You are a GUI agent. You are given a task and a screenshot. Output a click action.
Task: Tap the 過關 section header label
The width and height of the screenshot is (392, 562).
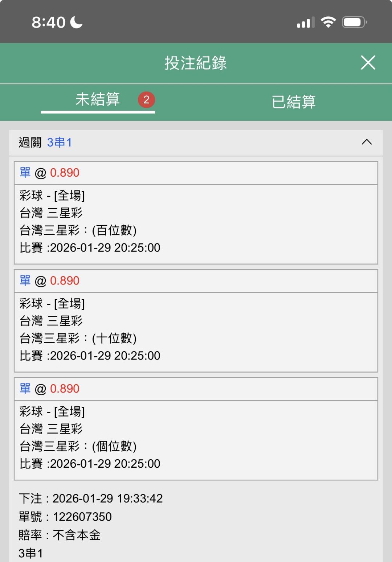[30, 142]
